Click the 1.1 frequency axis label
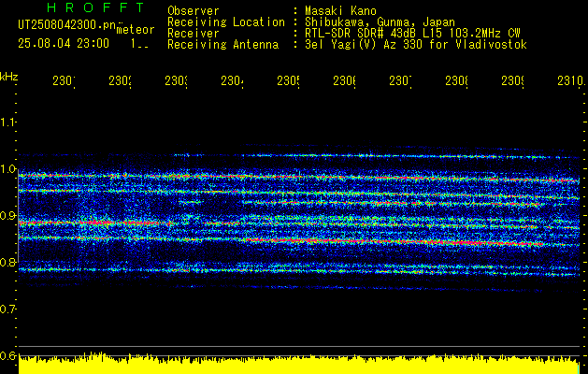The width and height of the screenshot is (588, 374). click(x=7, y=122)
